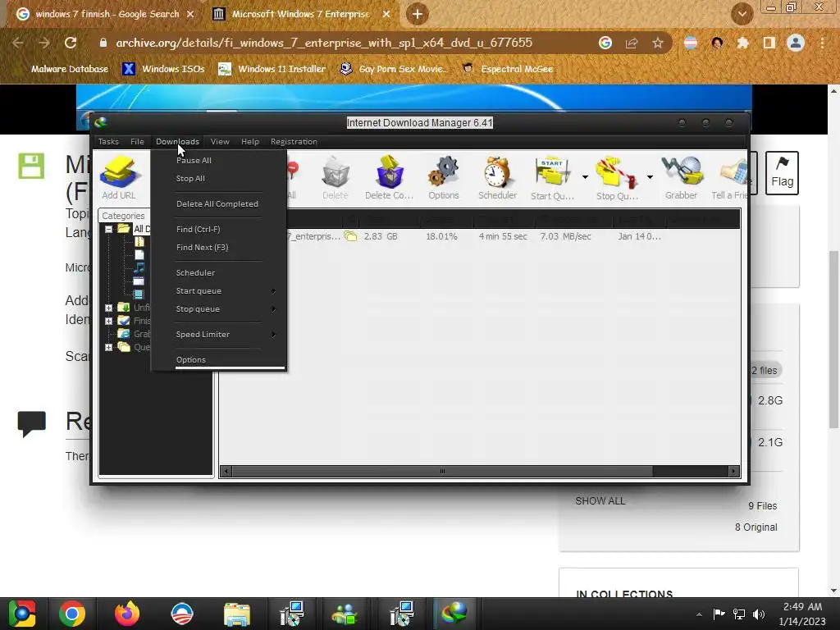The height and width of the screenshot is (630, 840).
Task: Expand the Stop Queue dropdown arrow
Action: point(650,177)
